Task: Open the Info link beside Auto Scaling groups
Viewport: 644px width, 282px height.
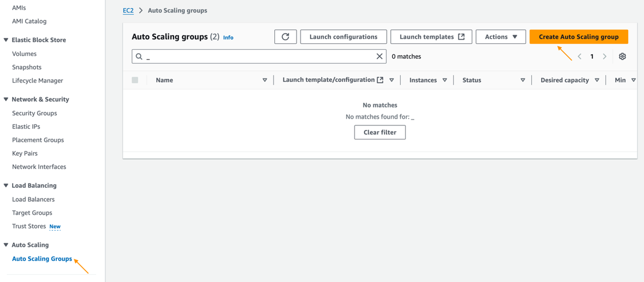Action: [228, 37]
